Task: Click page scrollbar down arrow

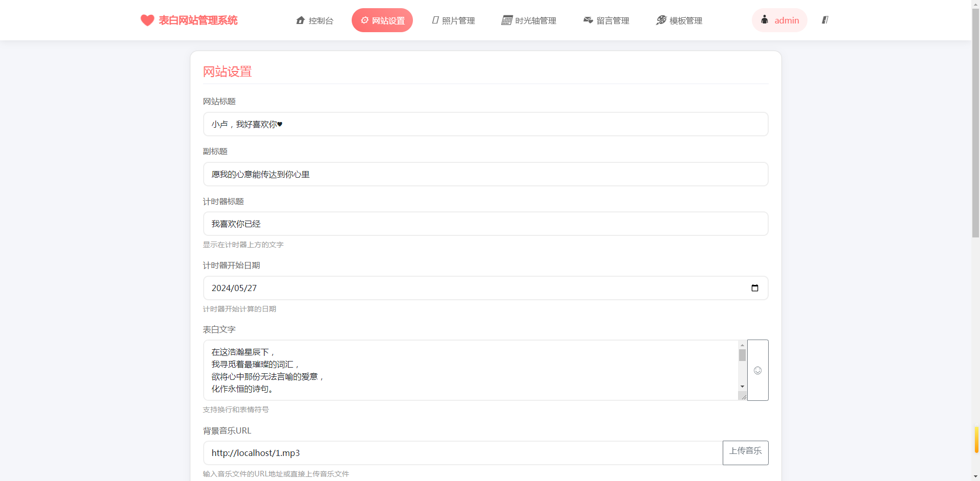Action: click(976, 476)
